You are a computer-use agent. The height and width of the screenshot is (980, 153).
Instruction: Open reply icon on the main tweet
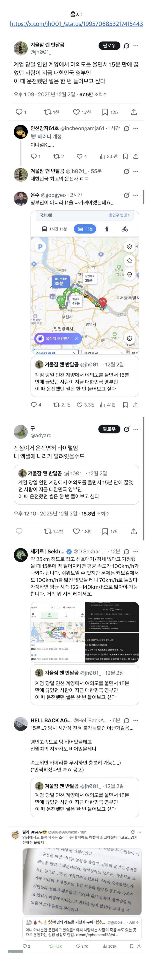pyautogui.click(x=21, y=112)
